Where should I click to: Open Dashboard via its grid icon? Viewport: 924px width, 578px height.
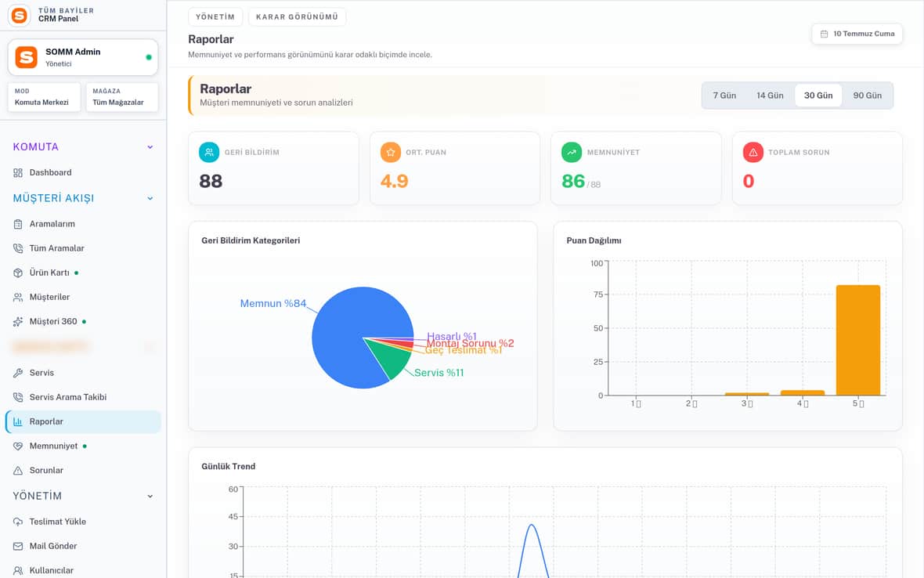click(18, 172)
